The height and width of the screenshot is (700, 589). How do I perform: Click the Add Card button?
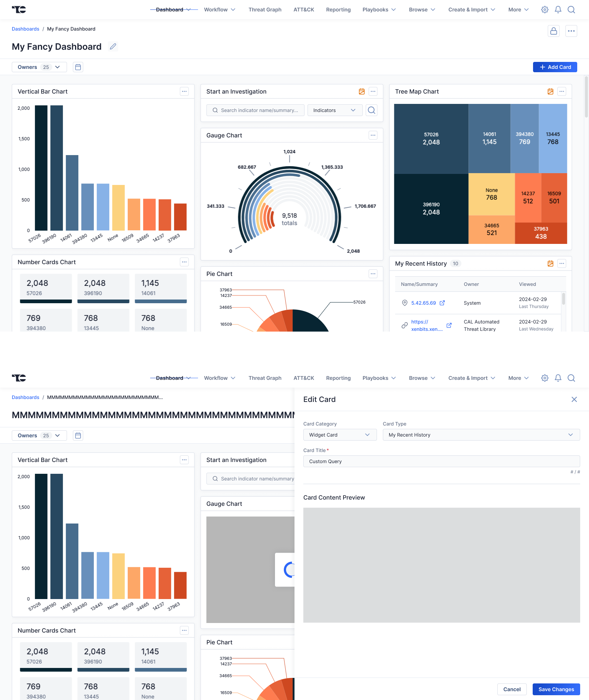pos(555,67)
